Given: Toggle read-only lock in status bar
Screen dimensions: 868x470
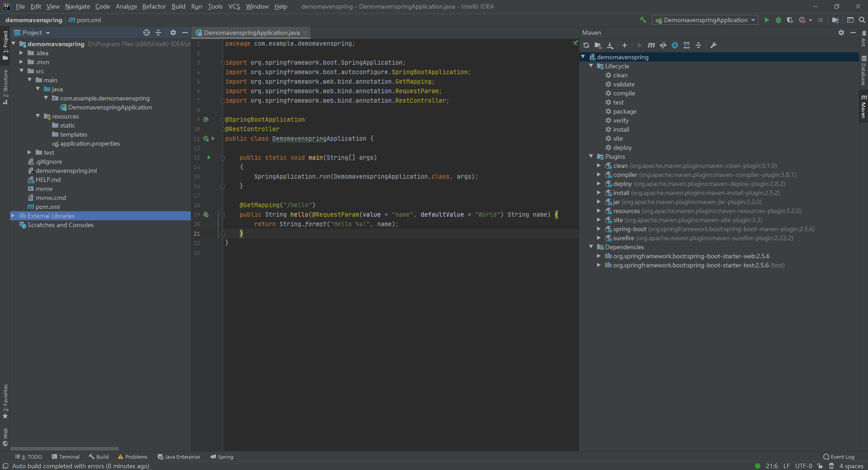Looking at the screenshot, I should [820, 466].
